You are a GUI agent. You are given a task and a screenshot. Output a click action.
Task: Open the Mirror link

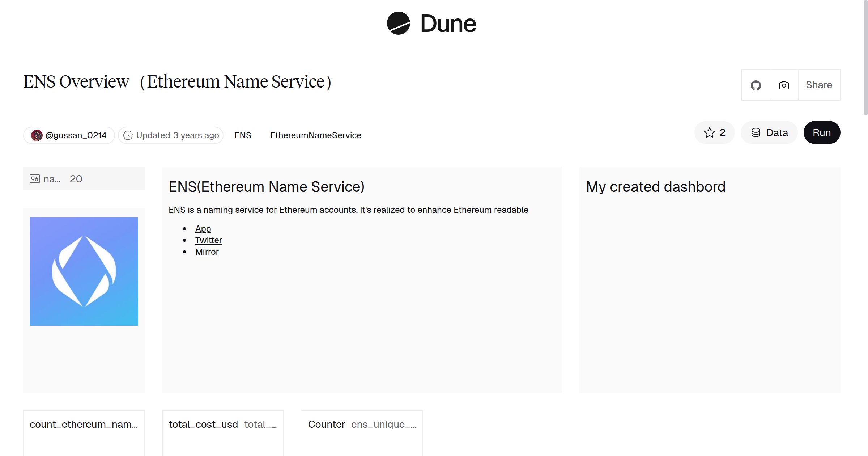pos(207,251)
